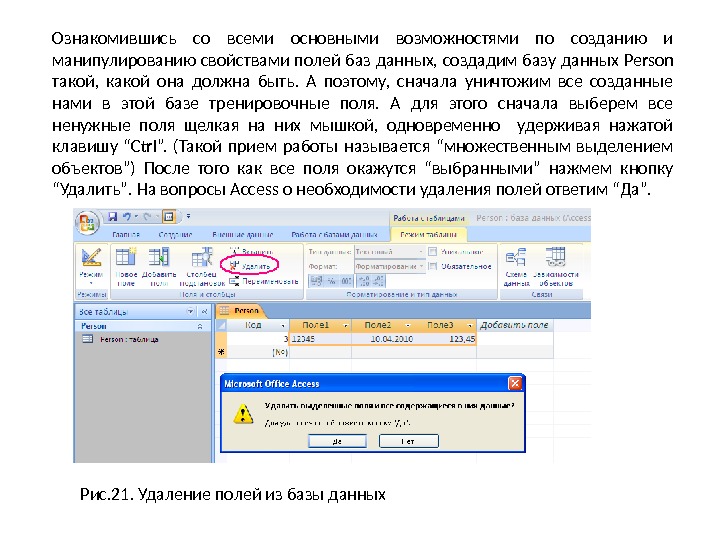Open the Код column header dropdown arrow

coord(283,326)
